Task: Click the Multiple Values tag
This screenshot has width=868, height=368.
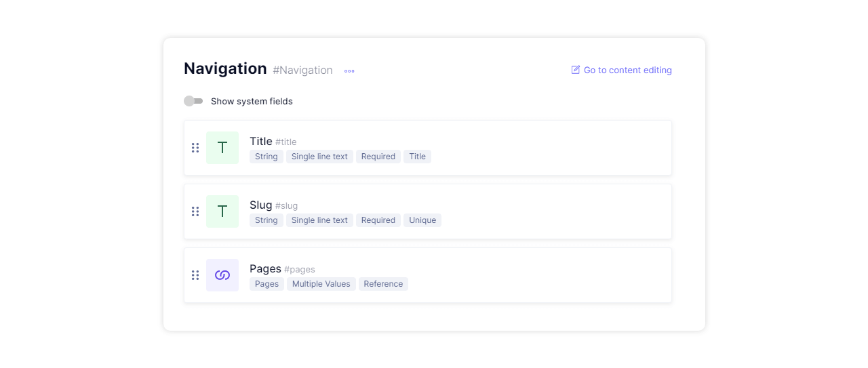Action: (x=321, y=284)
